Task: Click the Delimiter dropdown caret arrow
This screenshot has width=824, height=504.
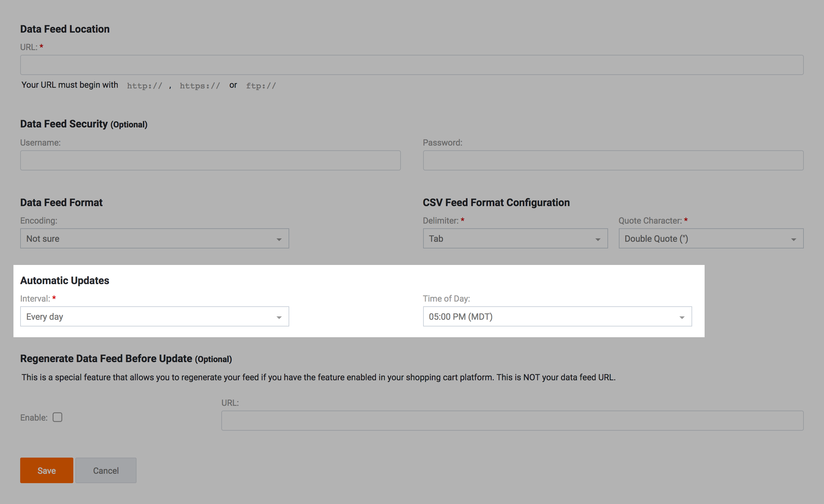Action: (598, 239)
